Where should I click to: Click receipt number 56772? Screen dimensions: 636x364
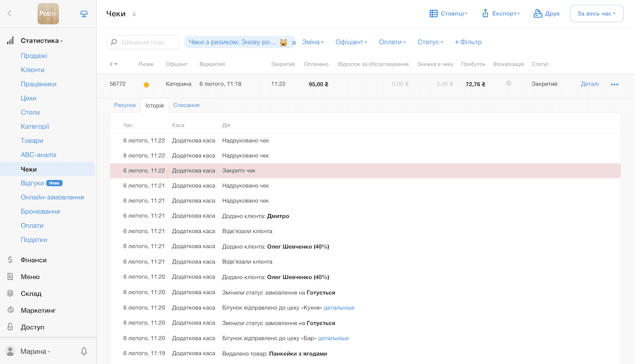[x=118, y=84]
